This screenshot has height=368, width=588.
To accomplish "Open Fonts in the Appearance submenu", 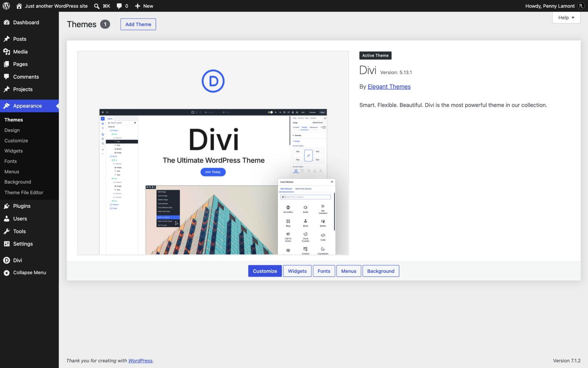I will 11,161.
